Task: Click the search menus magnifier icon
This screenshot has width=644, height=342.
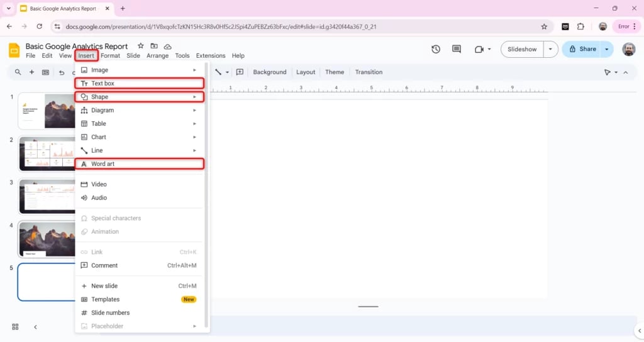Action: pos(18,72)
